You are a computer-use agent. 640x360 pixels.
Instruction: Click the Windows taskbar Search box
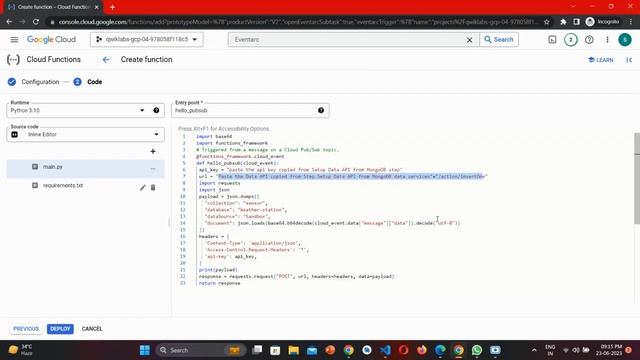[200, 350]
